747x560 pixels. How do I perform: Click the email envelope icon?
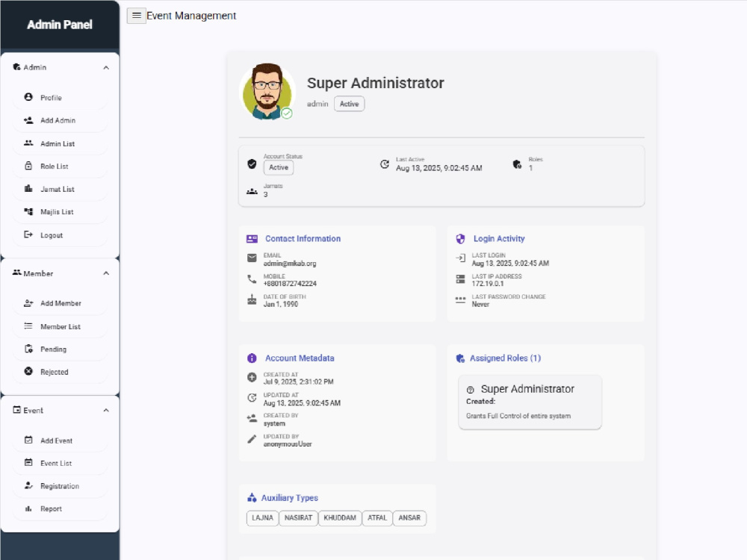pyautogui.click(x=252, y=258)
